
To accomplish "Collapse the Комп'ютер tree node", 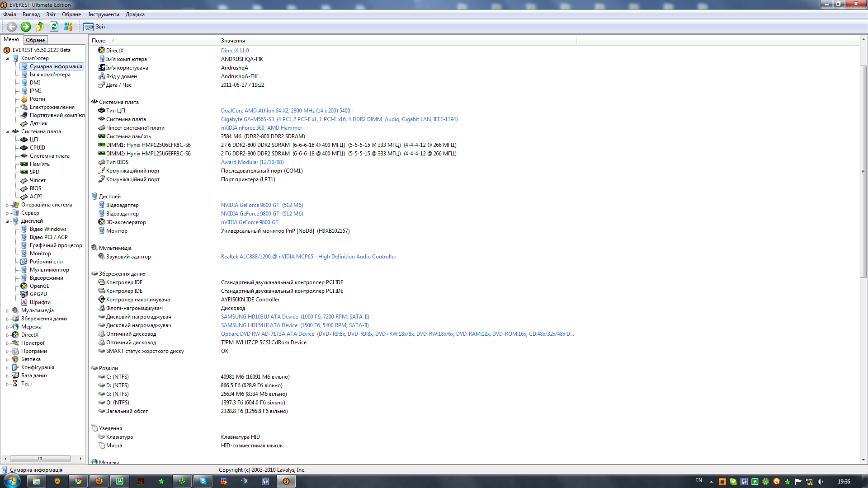I will click(x=8, y=59).
